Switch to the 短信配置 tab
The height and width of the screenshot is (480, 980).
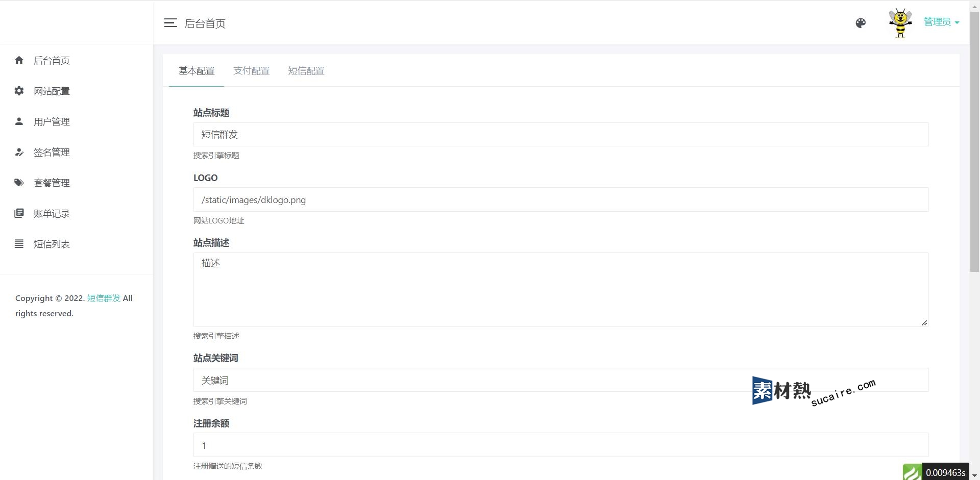coord(306,71)
